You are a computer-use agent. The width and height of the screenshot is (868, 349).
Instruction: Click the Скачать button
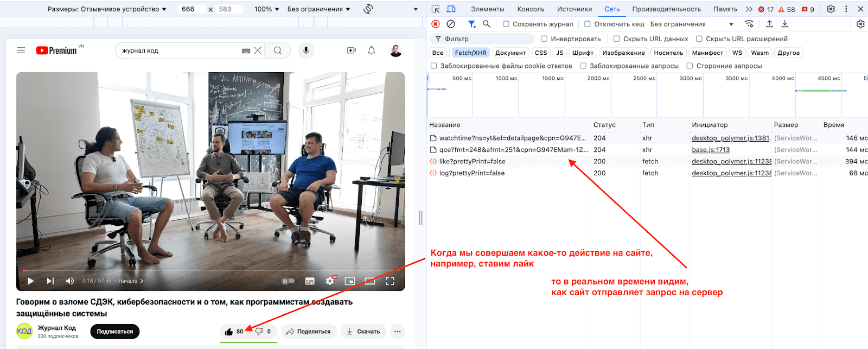(363, 332)
